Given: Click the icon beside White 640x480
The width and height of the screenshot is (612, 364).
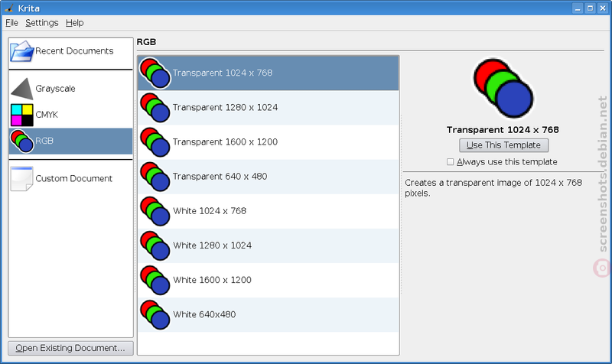Looking at the screenshot, I should click(155, 315).
